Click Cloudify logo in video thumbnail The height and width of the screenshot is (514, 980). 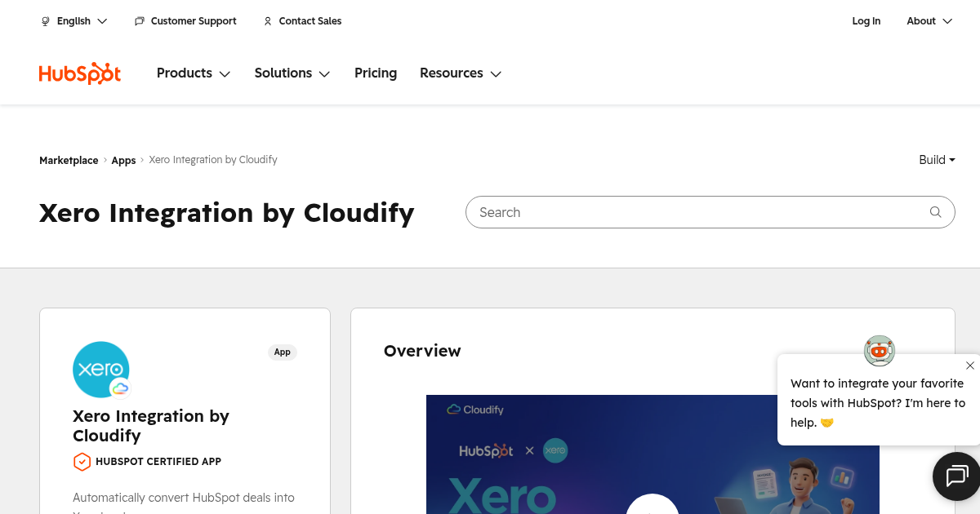[475, 410]
